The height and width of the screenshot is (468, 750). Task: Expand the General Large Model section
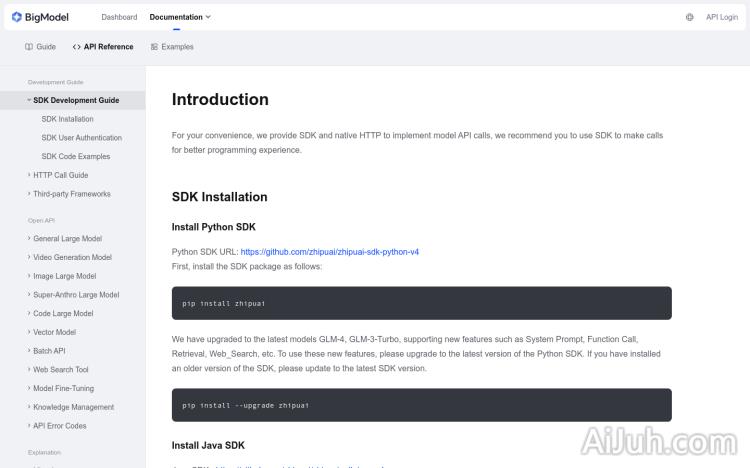coord(67,239)
